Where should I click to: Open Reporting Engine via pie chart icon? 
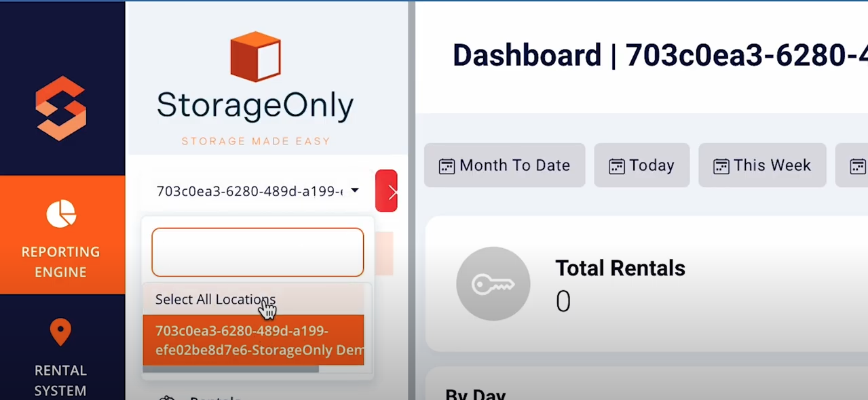pyautogui.click(x=61, y=214)
